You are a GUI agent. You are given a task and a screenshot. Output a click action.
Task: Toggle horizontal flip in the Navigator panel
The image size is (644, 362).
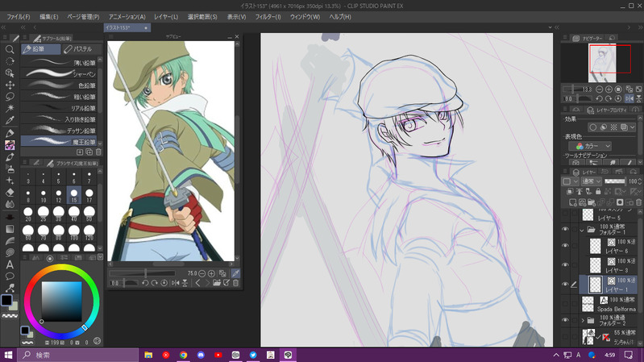pyautogui.click(x=629, y=98)
